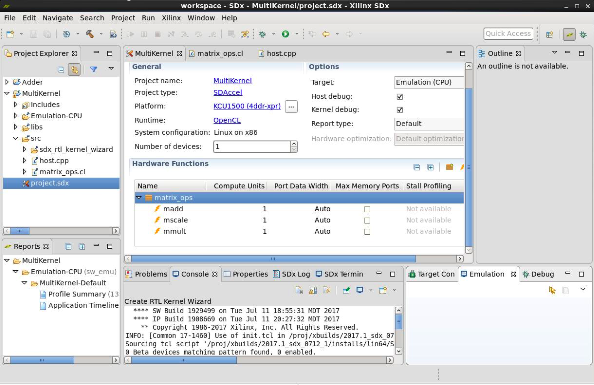Viewport: 594px width, 385px height.
Task: Collapse the MultiKernel project in Project Explorer
Action: (x=7, y=93)
